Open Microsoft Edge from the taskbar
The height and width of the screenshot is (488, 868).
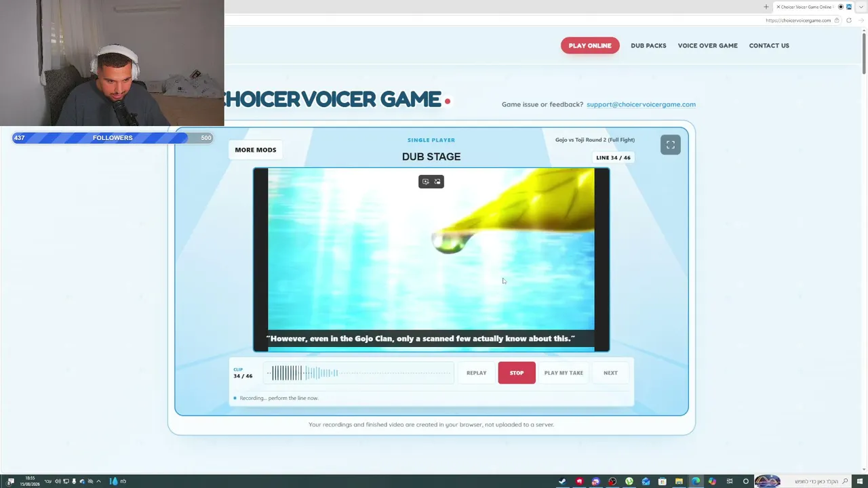pyautogui.click(x=695, y=481)
